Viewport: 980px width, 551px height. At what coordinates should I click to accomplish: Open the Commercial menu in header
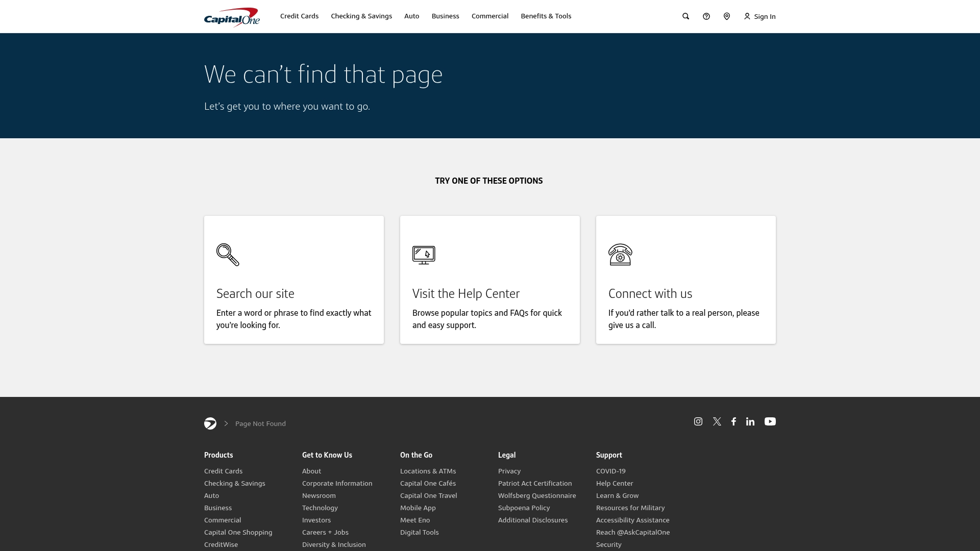[490, 16]
